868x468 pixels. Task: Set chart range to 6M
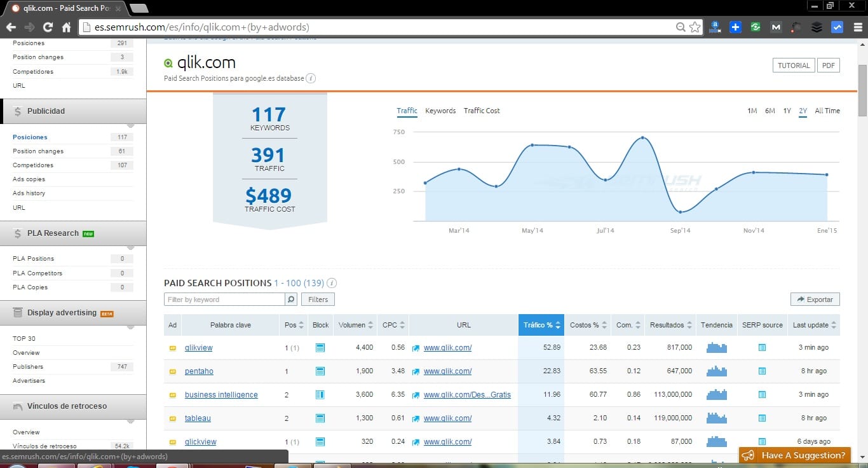tap(770, 111)
